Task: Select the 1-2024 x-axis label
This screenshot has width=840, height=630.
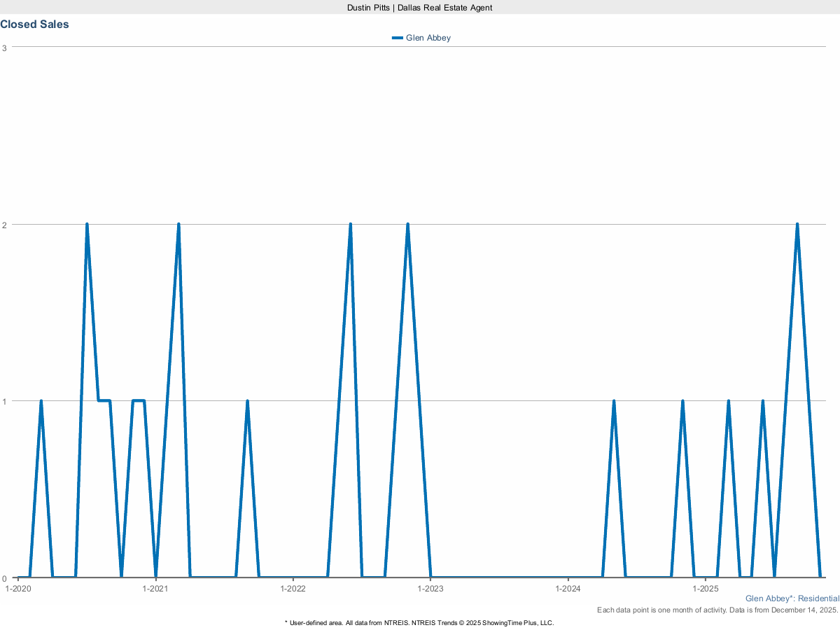Action: (568, 589)
